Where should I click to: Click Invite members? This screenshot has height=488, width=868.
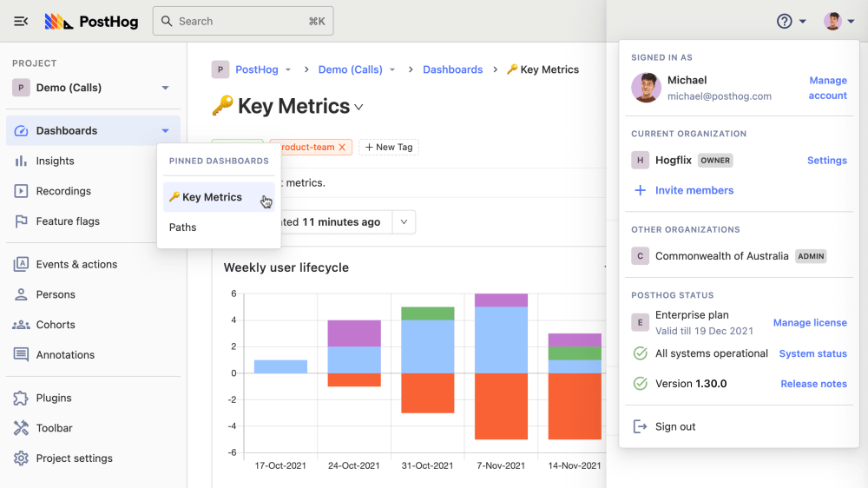point(694,190)
